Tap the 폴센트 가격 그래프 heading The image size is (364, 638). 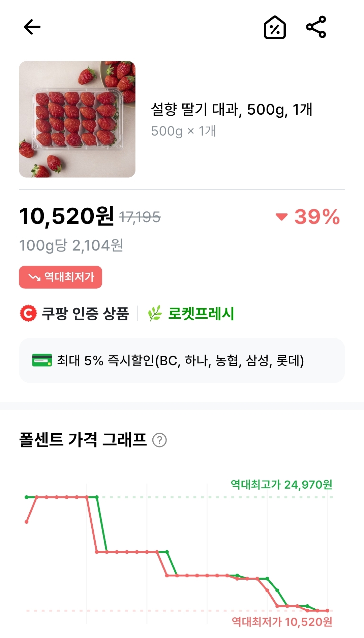(83, 440)
